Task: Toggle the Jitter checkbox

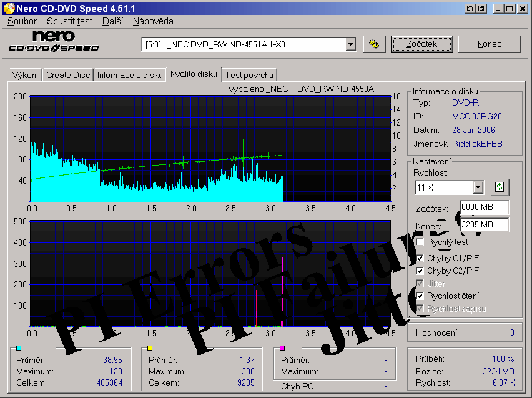Action: 420,283
